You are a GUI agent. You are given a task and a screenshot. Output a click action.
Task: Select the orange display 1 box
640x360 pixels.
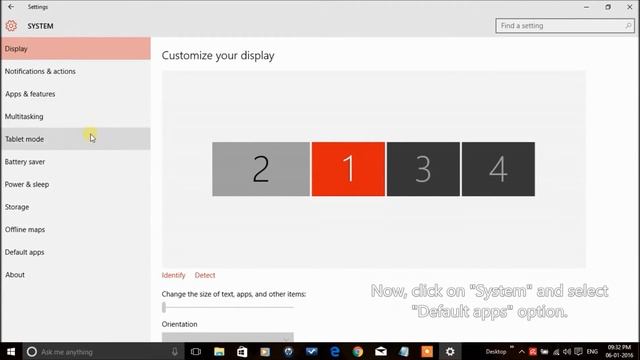pos(348,169)
